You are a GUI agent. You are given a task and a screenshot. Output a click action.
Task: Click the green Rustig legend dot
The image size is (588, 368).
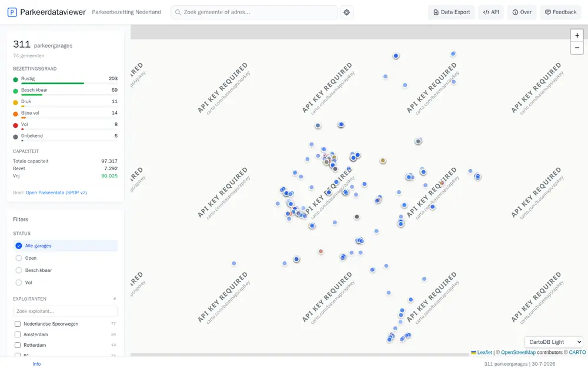[15, 79]
